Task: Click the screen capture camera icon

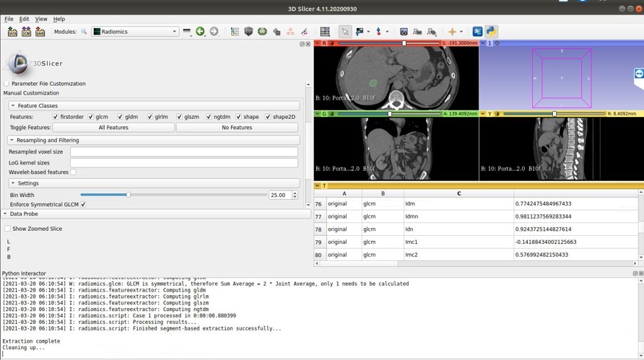Action: 404,32
